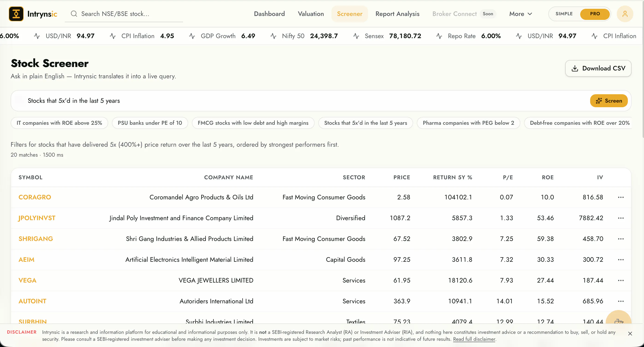
Task: Sort by PRICE column header
Action: tap(402, 178)
